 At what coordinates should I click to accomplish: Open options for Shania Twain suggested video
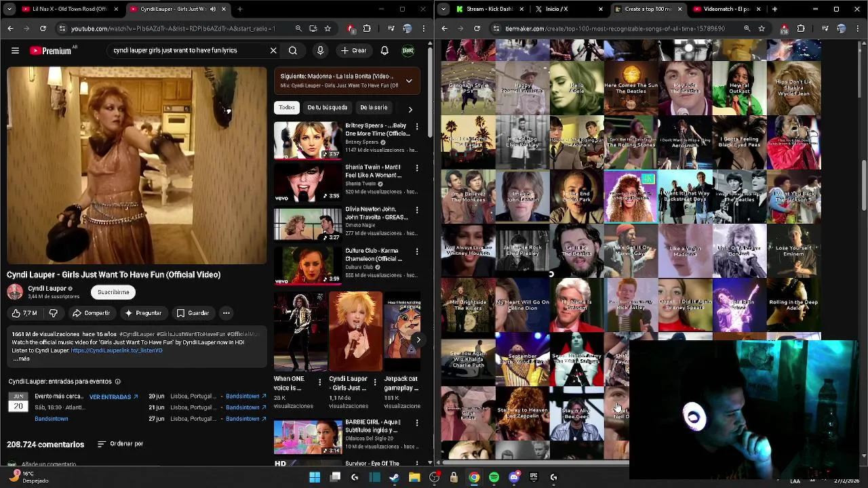417,168
